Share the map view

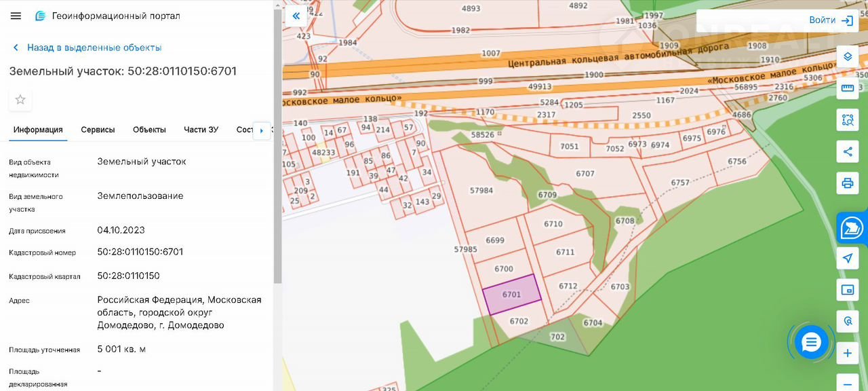click(847, 152)
